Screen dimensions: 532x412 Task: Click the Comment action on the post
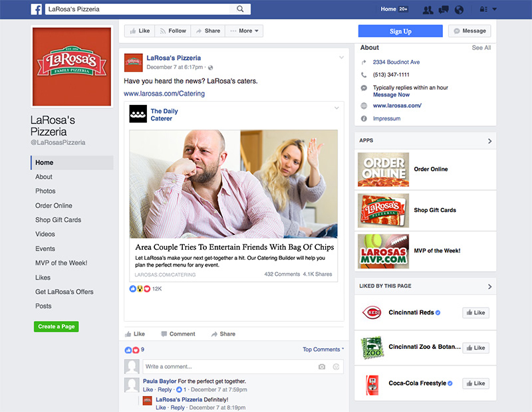(x=178, y=334)
